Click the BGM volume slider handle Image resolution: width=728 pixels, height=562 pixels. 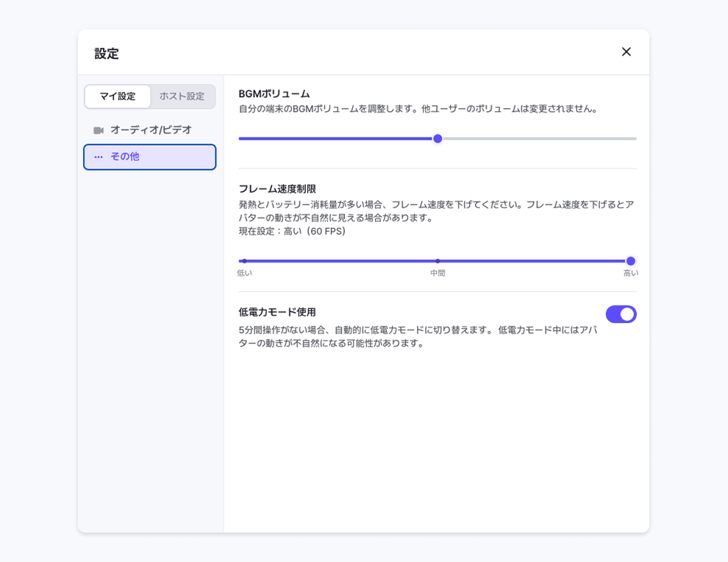click(438, 138)
